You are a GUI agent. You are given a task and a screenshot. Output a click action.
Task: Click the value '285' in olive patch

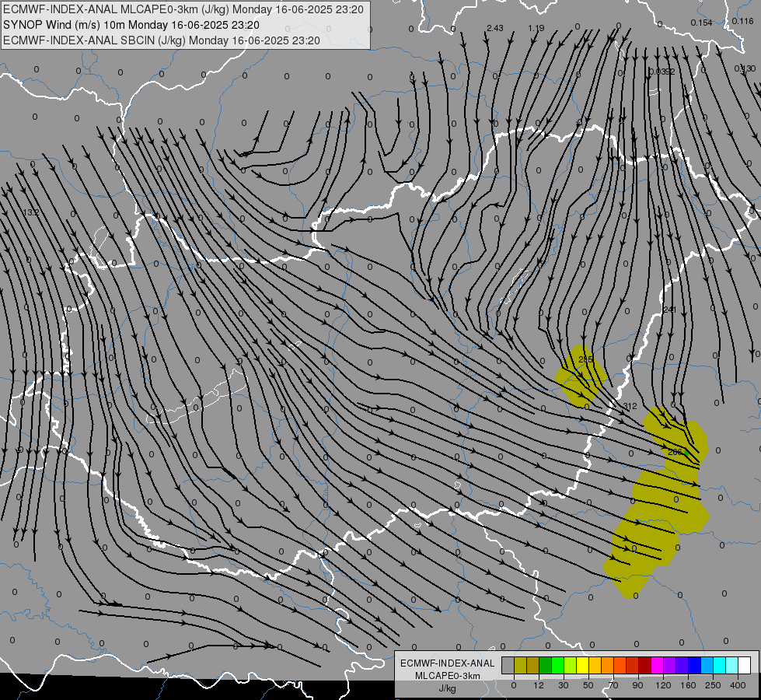(586, 359)
